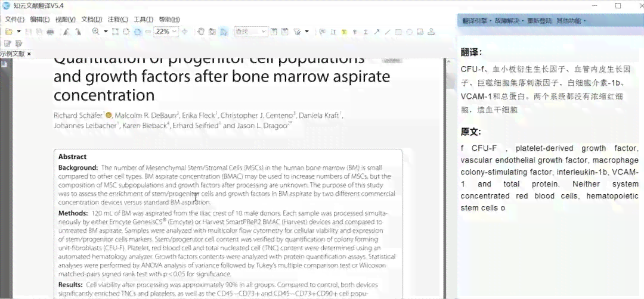
Task: Click the second clipboard icon after the search box
Action: point(285,32)
